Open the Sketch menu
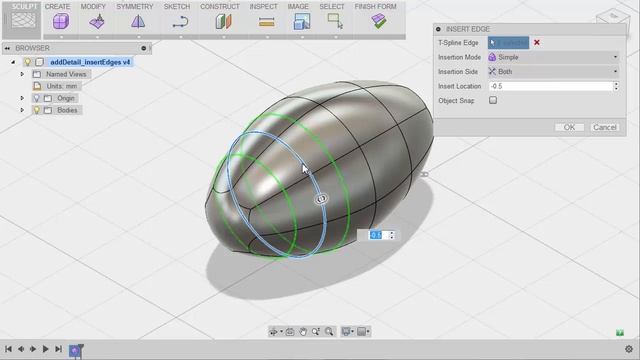This screenshot has height=360, width=640. [x=177, y=7]
